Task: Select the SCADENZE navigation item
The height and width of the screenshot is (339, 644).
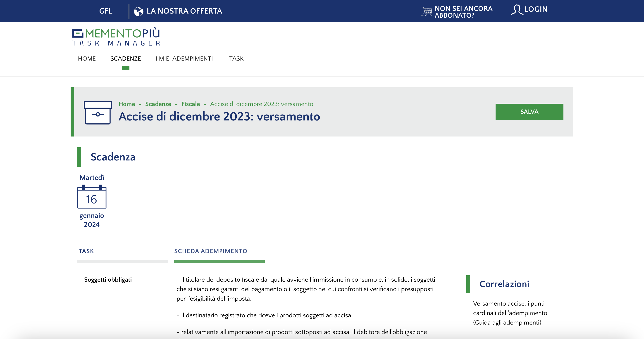Action: pyautogui.click(x=126, y=58)
